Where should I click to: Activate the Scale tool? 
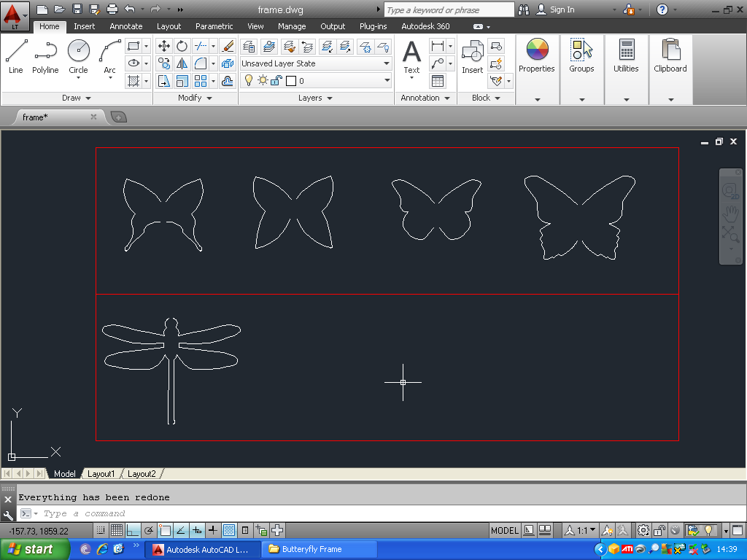coord(182,81)
